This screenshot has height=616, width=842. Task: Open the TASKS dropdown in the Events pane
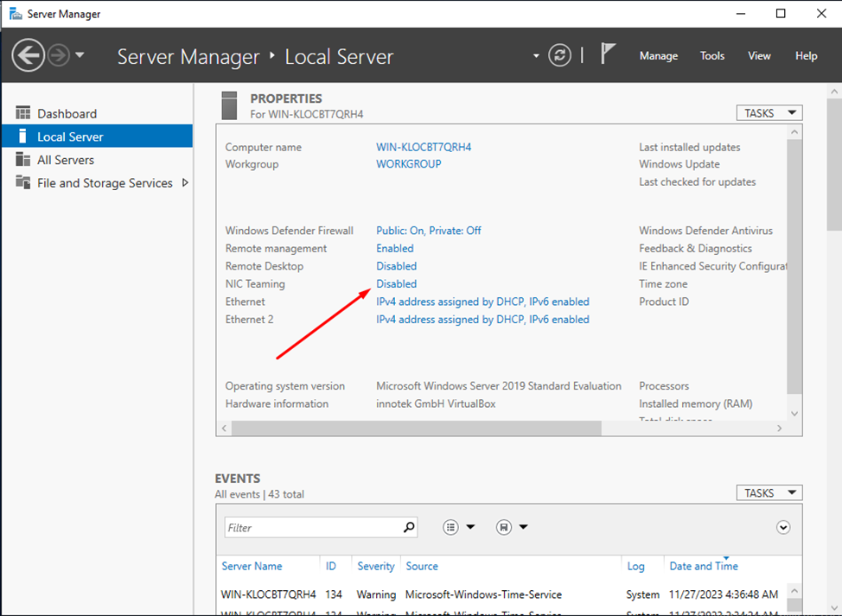pyautogui.click(x=769, y=492)
